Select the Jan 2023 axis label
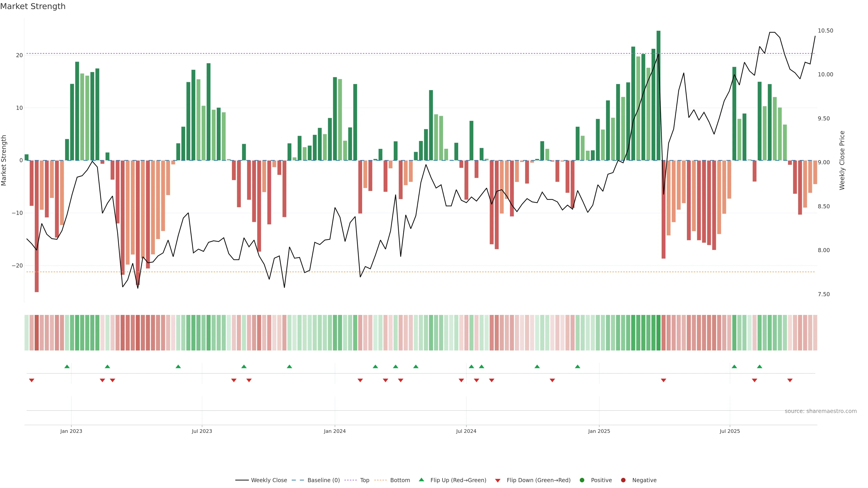Screen dimensions: 868x488 click(71, 431)
